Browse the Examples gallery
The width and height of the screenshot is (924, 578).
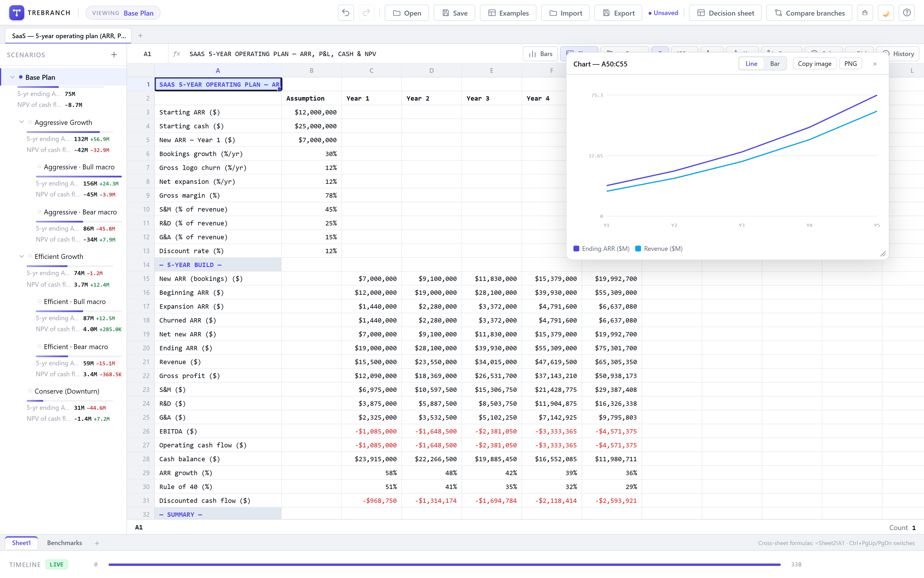[508, 13]
